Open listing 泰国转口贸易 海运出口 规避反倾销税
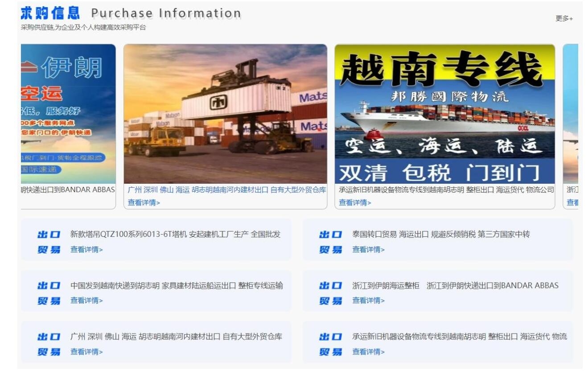This screenshot has width=588, height=375. coord(441,235)
